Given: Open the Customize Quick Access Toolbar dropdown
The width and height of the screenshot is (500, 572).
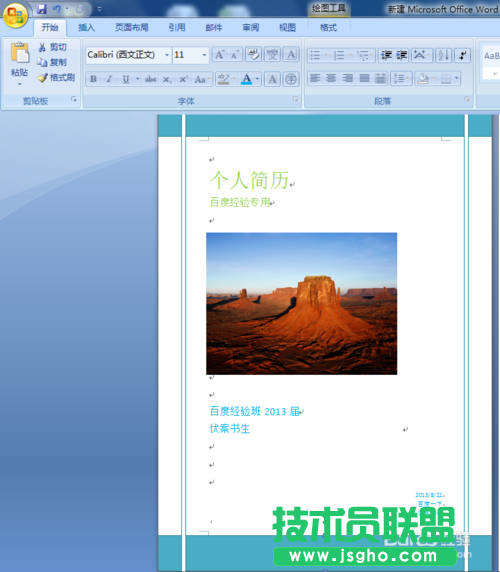Looking at the screenshot, I should coord(100,9).
